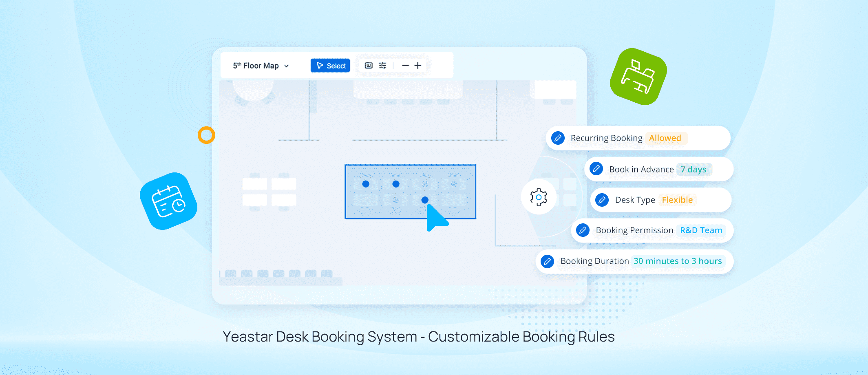The width and height of the screenshot is (868, 375).
Task: Click the "R&D Team" permission tag
Action: (x=701, y=230)
